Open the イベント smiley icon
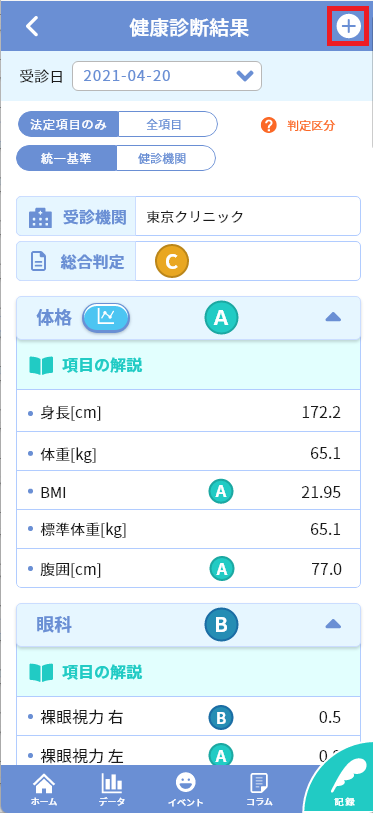 (185, 789)
